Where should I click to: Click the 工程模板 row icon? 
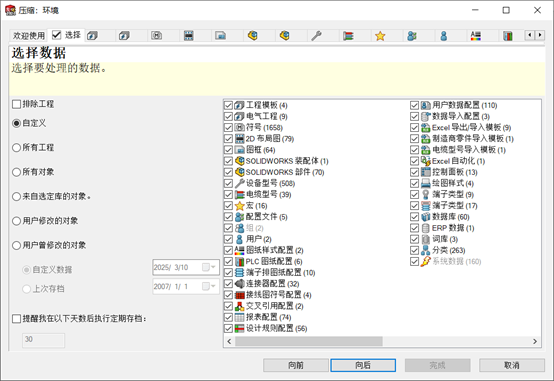click(x=240, y=105)
